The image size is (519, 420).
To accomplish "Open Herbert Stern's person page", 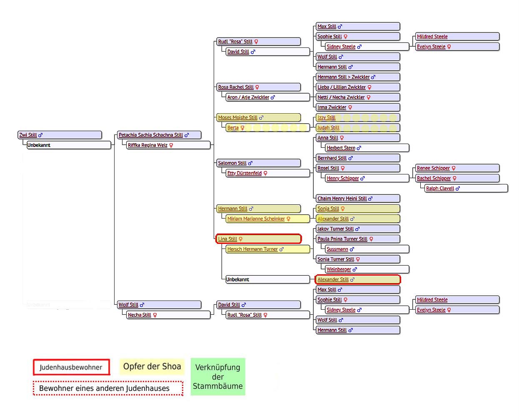I will (341, 148).
